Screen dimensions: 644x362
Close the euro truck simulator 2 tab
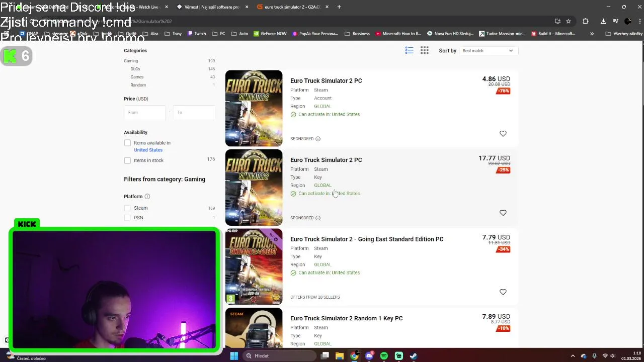(x=327, y=7)
